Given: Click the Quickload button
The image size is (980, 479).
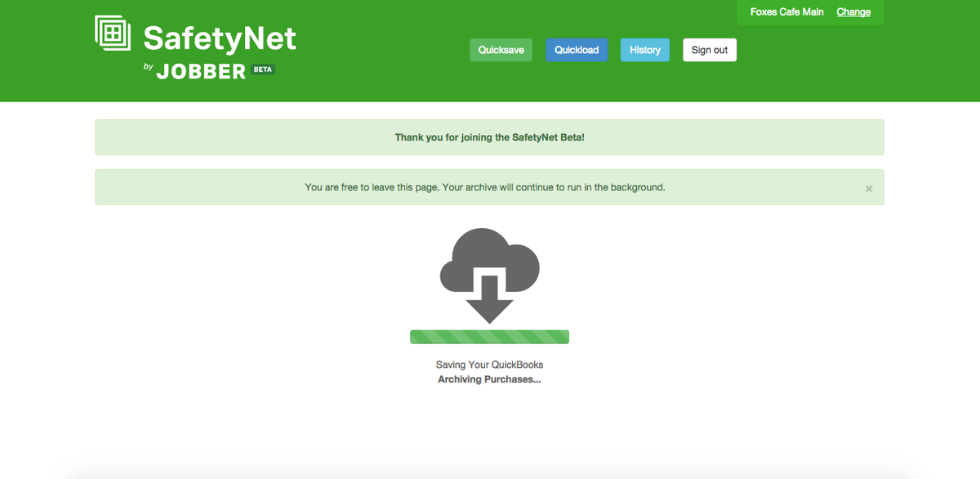Looking at the screenshot, I should [x=577, y=50].
